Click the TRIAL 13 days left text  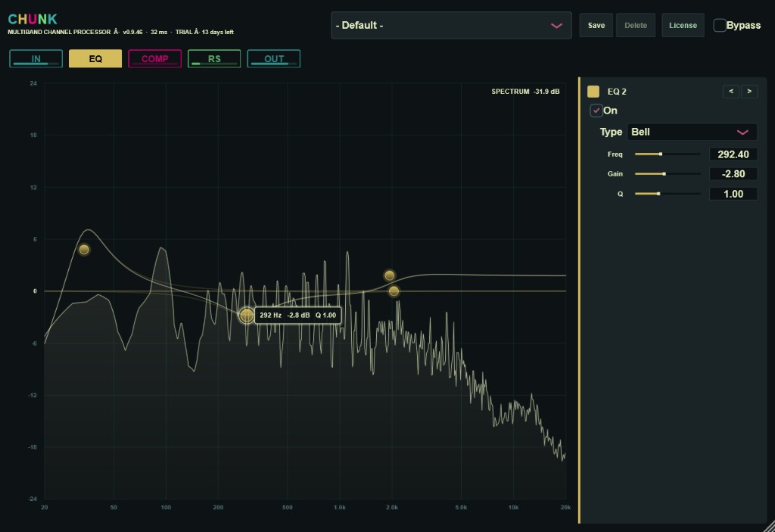click(204, 32)
